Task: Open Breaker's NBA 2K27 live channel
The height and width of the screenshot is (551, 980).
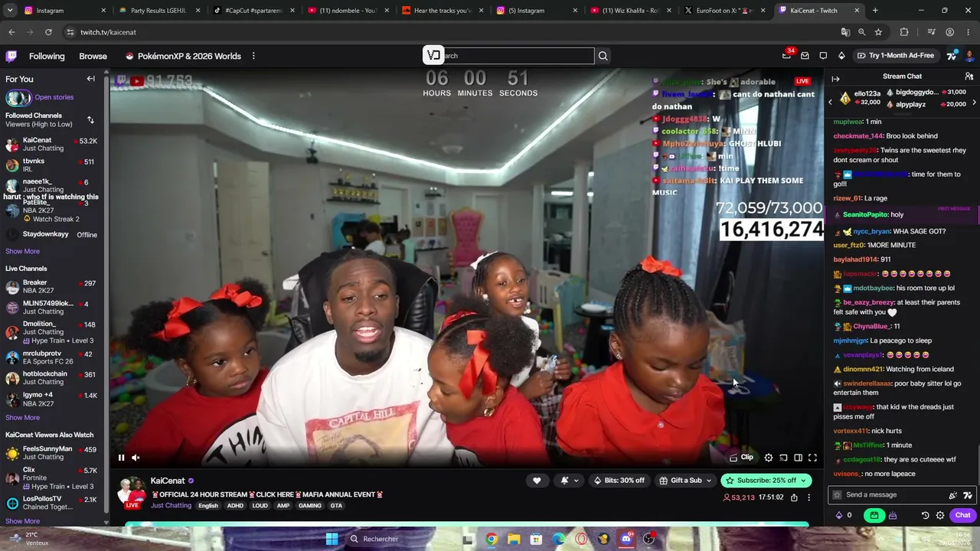Action: point(51,286)
